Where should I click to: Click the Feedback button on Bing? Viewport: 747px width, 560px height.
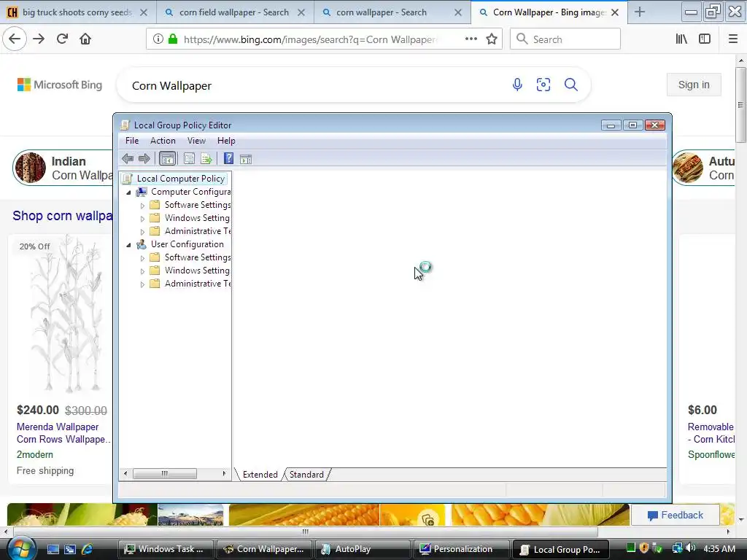coord(675,515)
